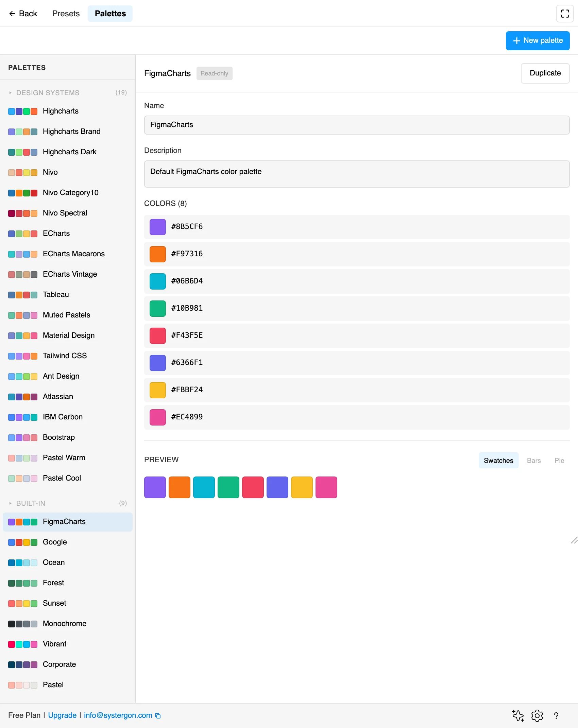Collapse the Design Systems section
578x728 pixels.
point(68,92)
